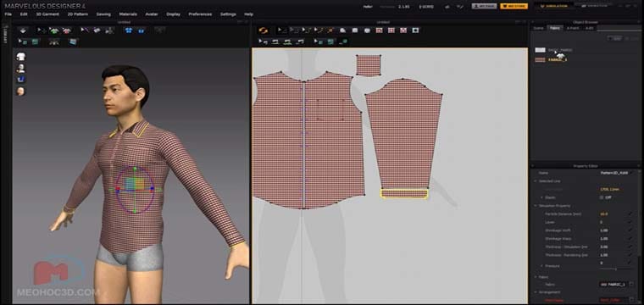
Task: Collapse the Selected Line section
Action: tap(536, 181)
